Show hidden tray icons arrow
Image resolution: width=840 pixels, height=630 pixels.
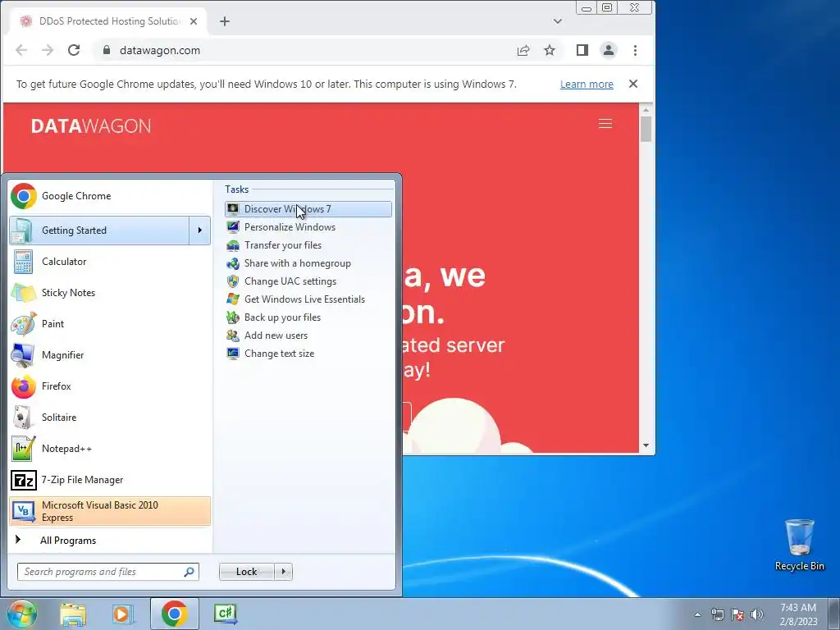click(697, 614)
